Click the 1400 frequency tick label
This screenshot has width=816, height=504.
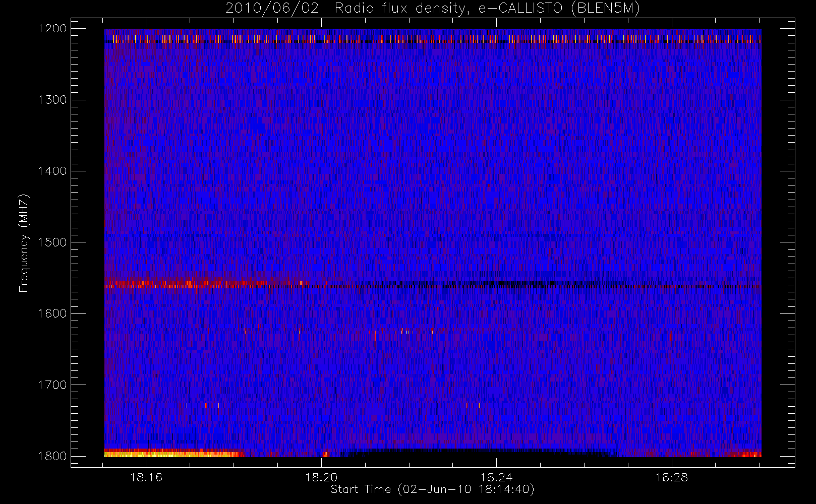[52, 171]
